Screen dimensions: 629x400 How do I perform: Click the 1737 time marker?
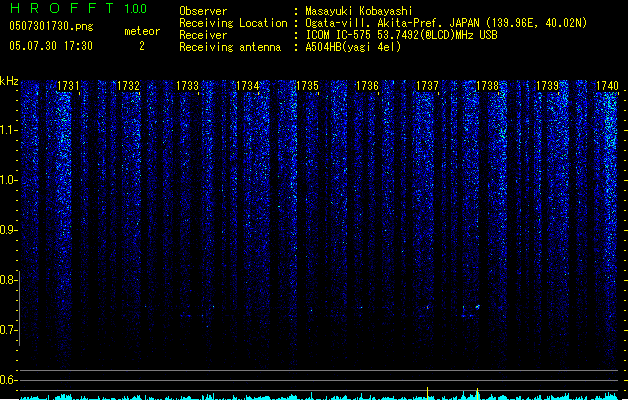[427, 86]
